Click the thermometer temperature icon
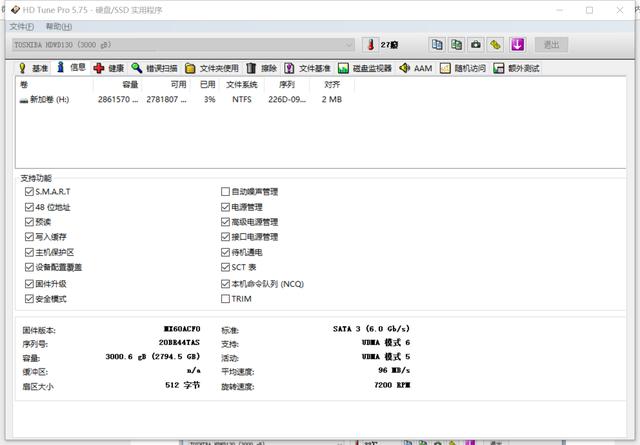The height and width of the screenshot is (445, 640). tap(371, 44)
